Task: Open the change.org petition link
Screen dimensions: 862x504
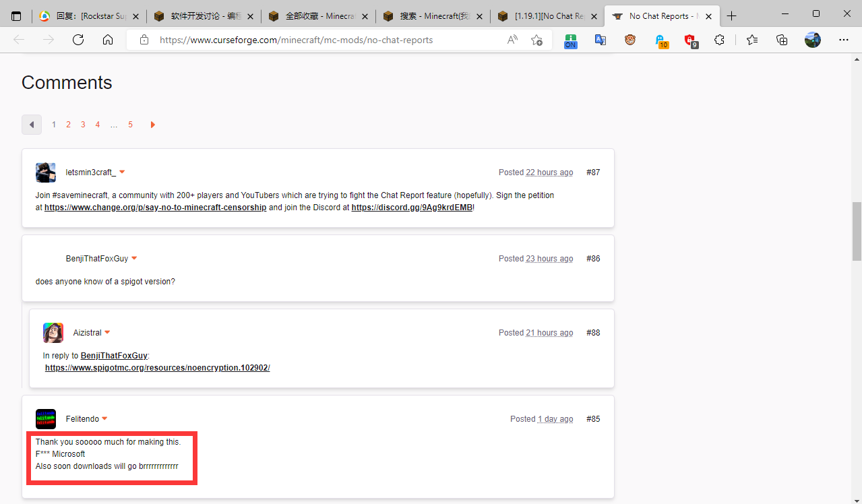Action: (x=155, y=208)
